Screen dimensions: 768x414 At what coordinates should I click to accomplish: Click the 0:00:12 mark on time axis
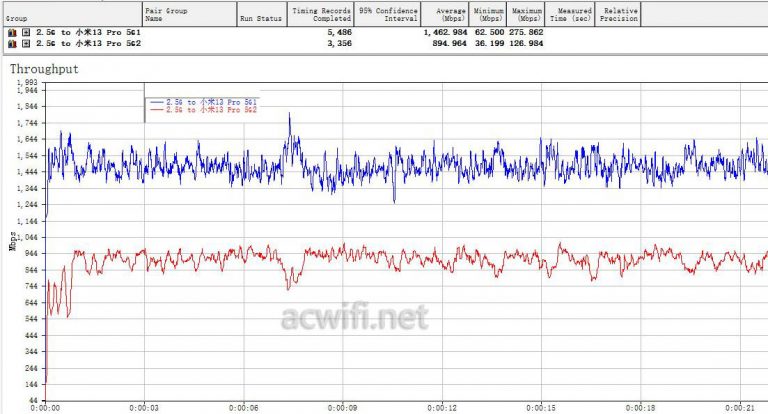point(442,407)
